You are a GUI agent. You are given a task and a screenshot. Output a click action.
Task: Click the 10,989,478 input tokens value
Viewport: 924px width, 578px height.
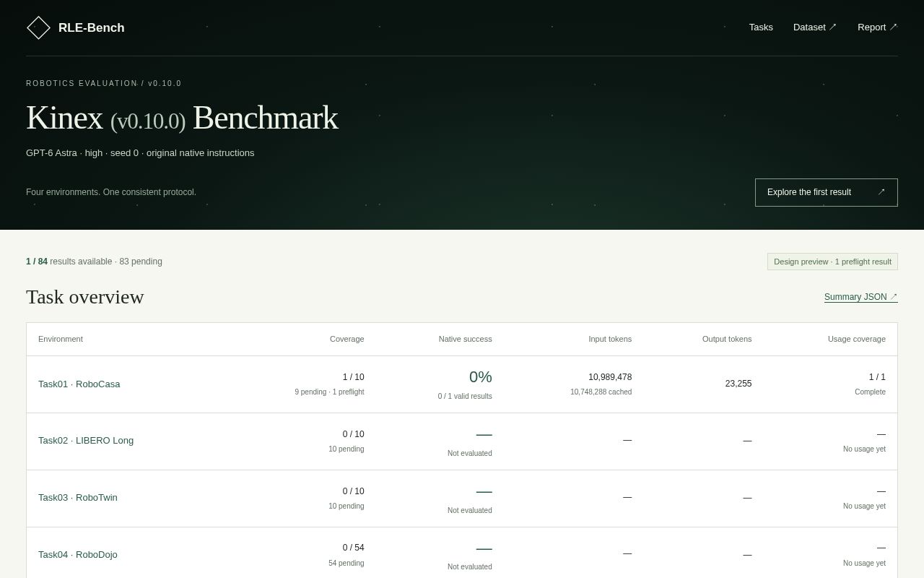(610, 377)
